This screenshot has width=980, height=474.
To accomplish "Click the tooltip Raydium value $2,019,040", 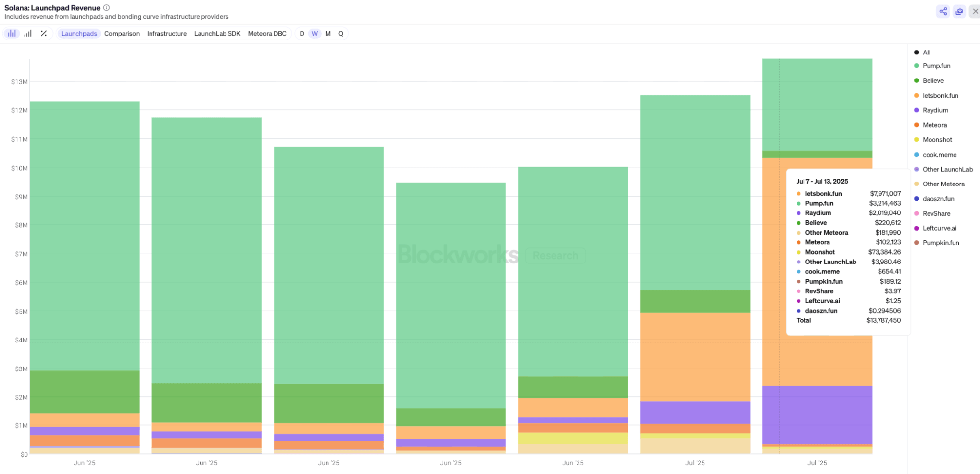I will coord(884,213).
